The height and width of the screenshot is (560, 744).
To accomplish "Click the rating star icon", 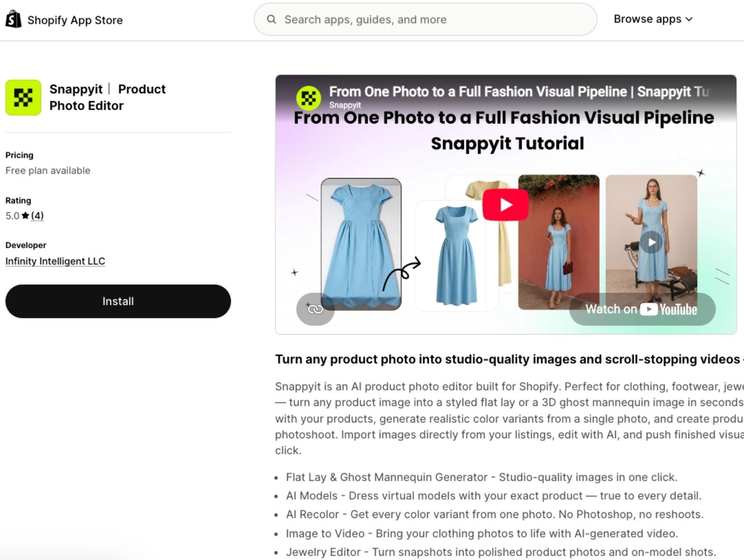I will (x=26, y=216).
